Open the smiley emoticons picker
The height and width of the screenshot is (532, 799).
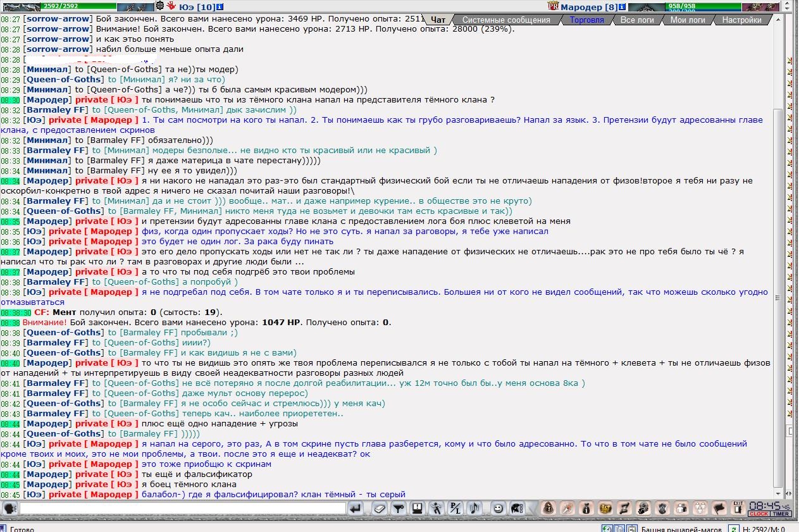coord(499,509)
